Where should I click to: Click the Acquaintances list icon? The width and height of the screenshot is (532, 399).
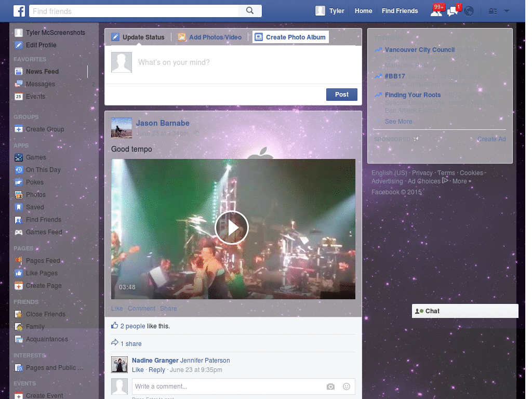coord(19,339)
